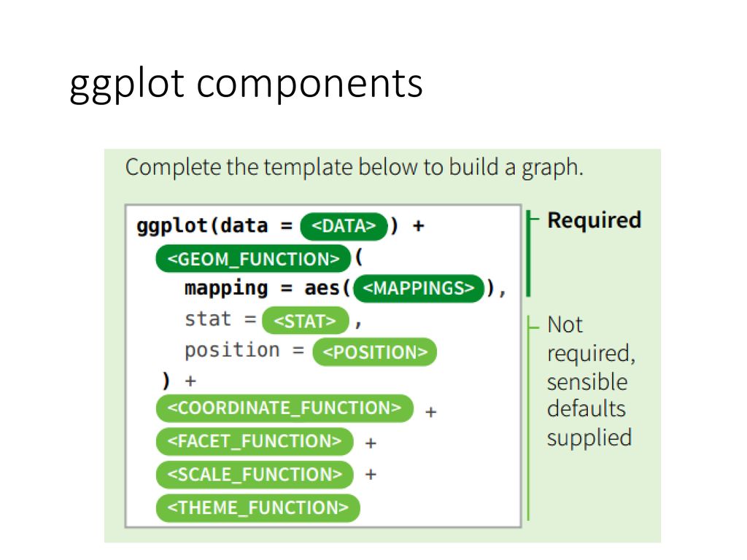
Task: Select the <SCALE_FUNCTION> placeholder
Action: click(x=254, y=475)
